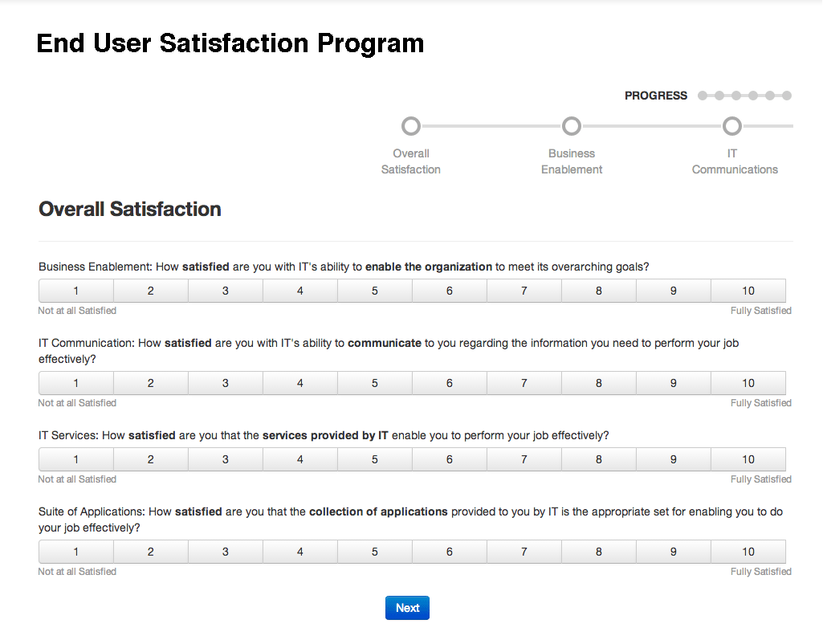Click the IT Communications step circle
The height and width of the screenshot is (644, 823).
click(x=732, y=126)
